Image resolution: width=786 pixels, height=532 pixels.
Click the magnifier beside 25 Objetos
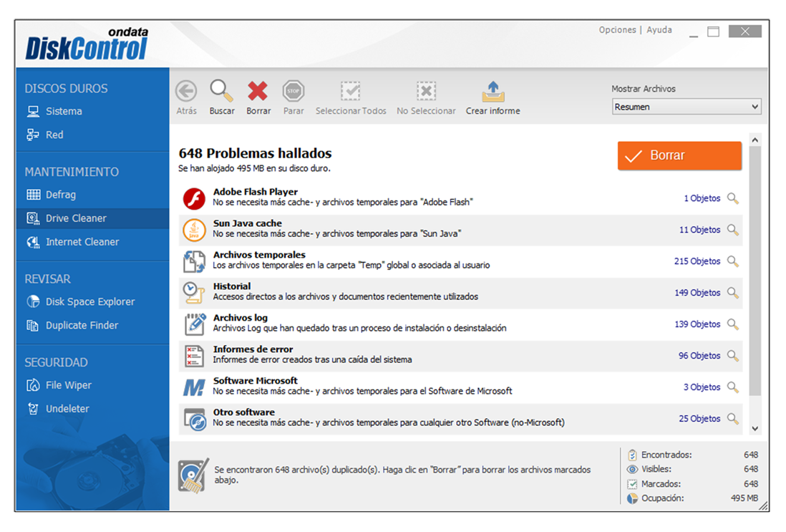pos(733,418)
